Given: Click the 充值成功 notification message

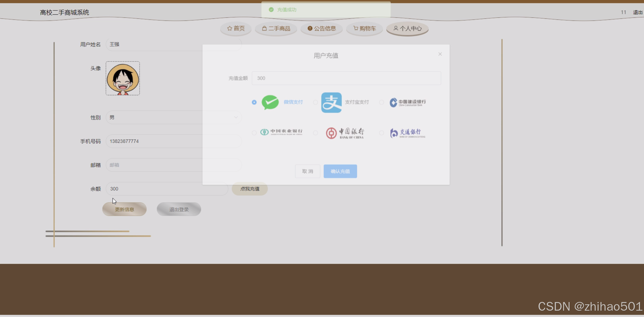Looking at the screenshot, I should [x=326, y=10].
